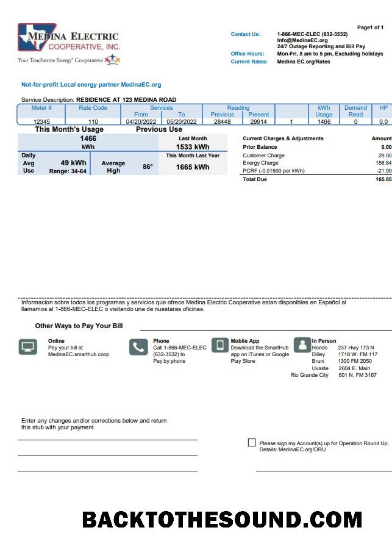Open the MedinaEC.org/ORU details link
This screenshot has height=558, width=392.
coord(302,450)
